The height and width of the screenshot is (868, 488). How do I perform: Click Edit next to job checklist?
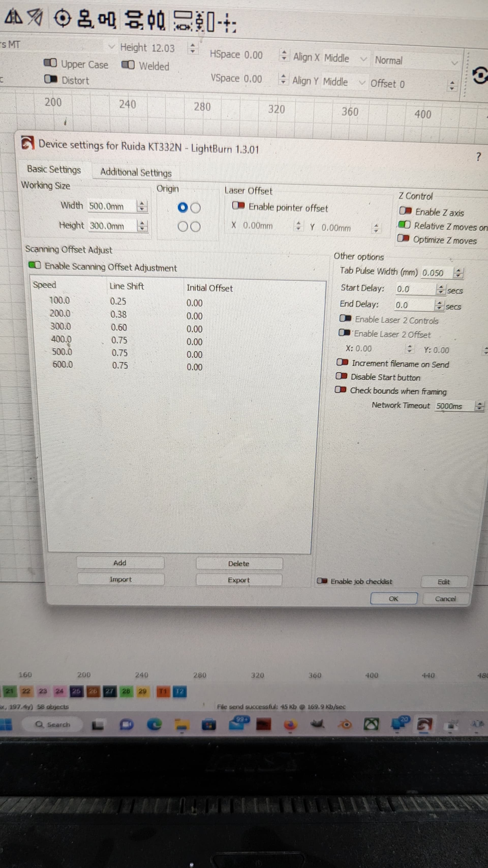(444, 582)
